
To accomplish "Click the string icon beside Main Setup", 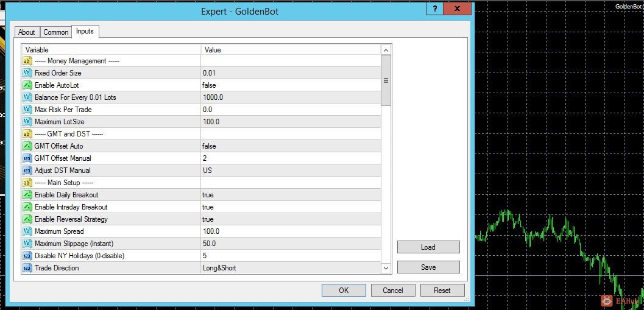I will (27, 183).
